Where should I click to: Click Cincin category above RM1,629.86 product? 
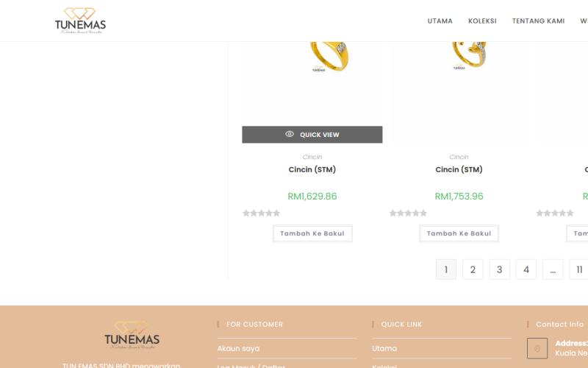(312, 157)
